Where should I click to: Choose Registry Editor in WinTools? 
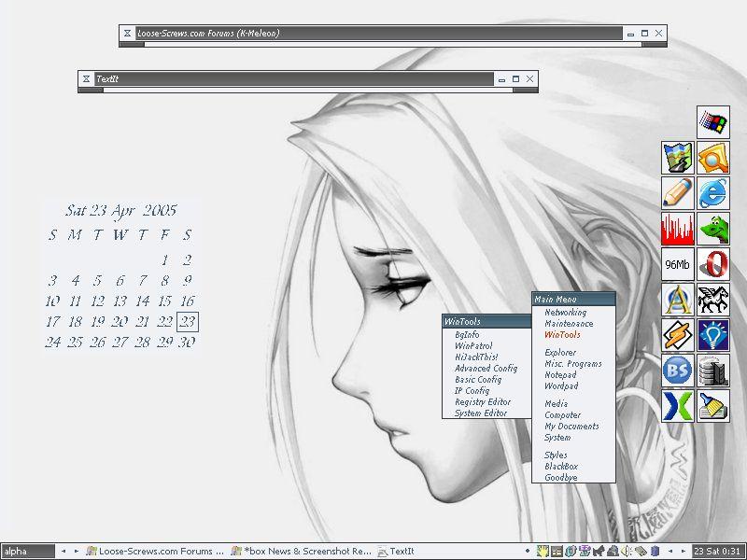[481, 402]
